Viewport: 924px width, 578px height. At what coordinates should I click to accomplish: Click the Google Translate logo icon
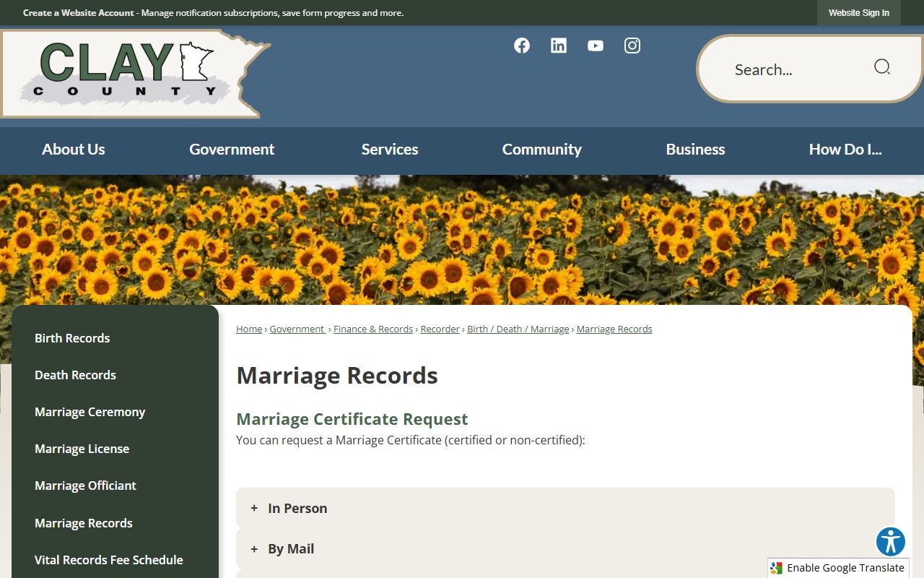777,568
